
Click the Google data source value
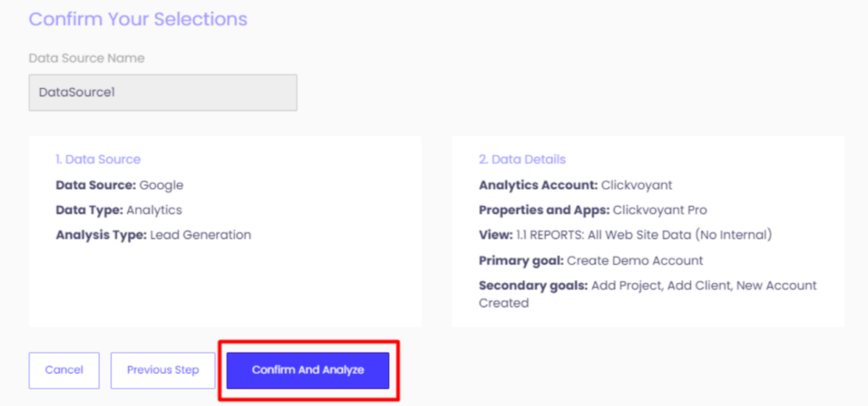coord(161,185)
